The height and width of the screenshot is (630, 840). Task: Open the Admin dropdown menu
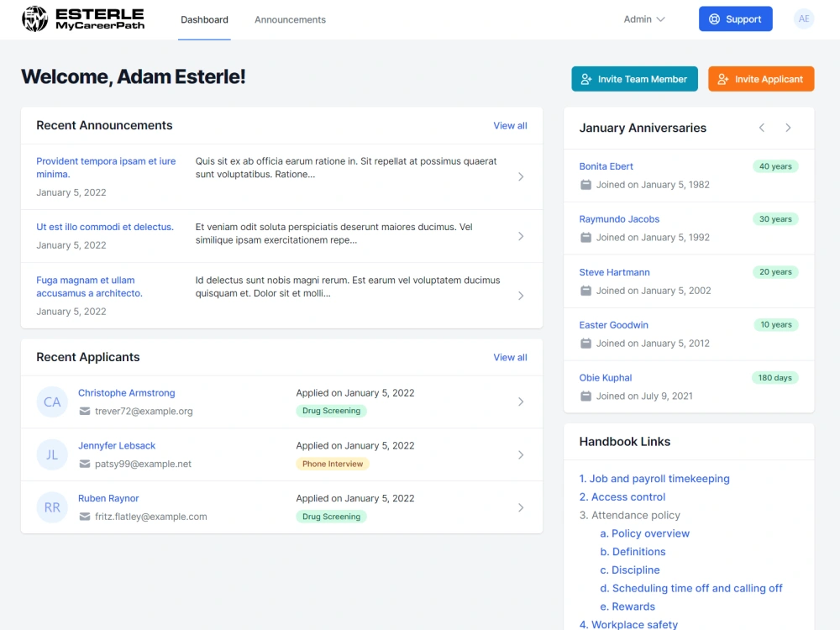644,19
